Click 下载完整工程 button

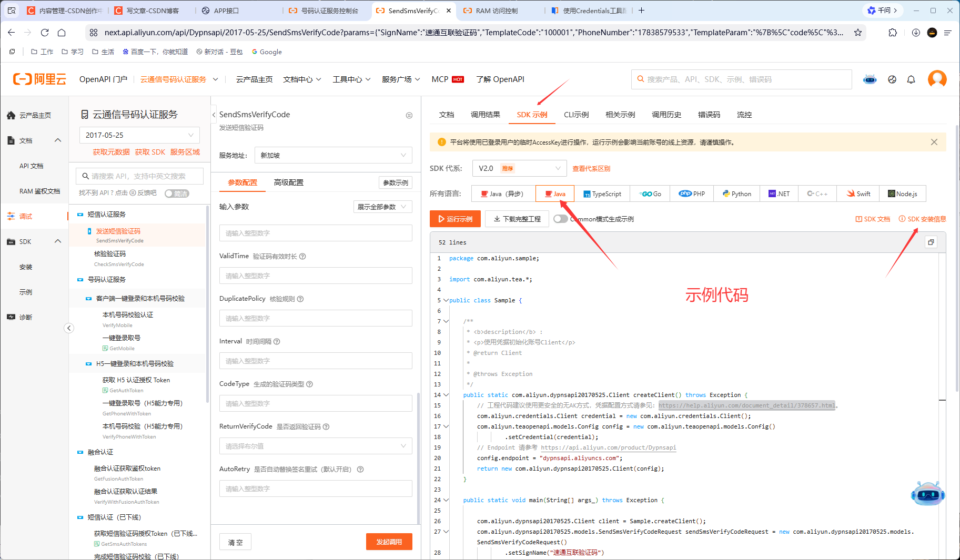click(x=517, y=219)
